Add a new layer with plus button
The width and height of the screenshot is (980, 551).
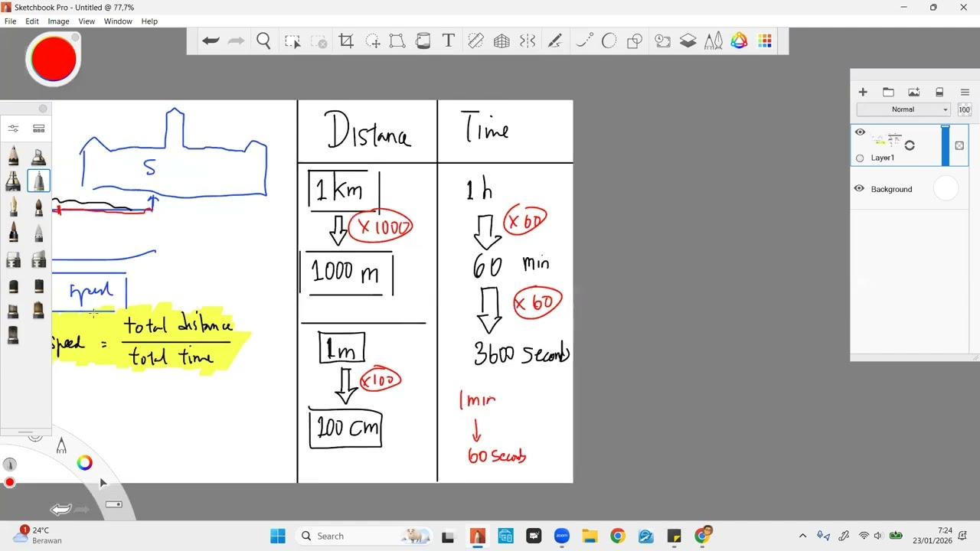coord(863,92)
